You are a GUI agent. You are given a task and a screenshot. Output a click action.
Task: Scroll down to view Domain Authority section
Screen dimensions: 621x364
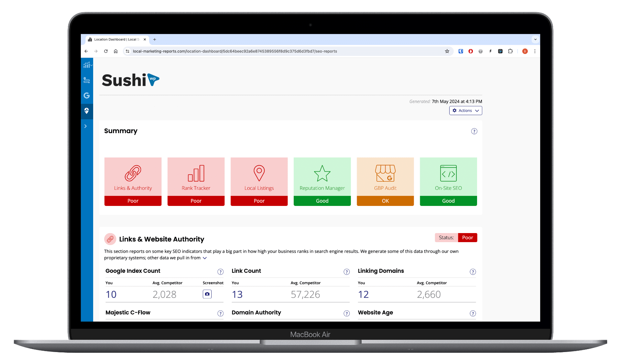[256, 312]
